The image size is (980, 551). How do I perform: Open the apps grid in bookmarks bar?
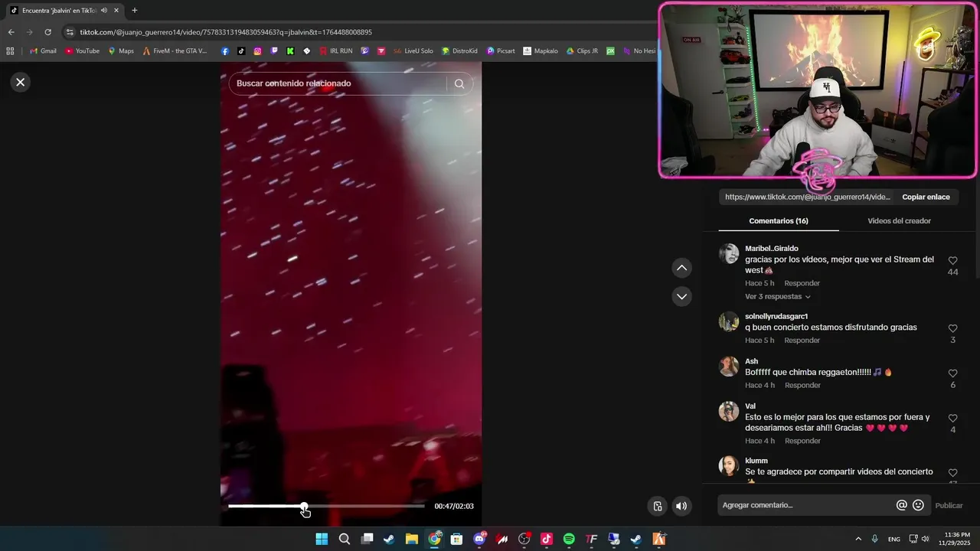(10, 51)
